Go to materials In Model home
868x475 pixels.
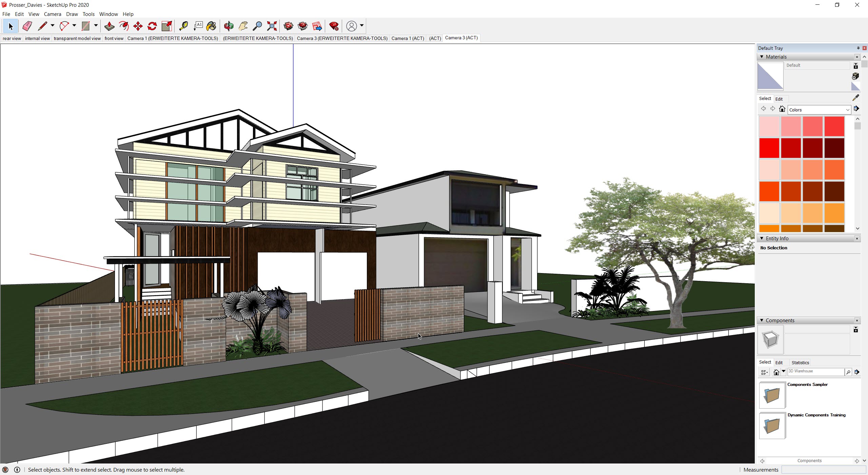click(782, 109)
